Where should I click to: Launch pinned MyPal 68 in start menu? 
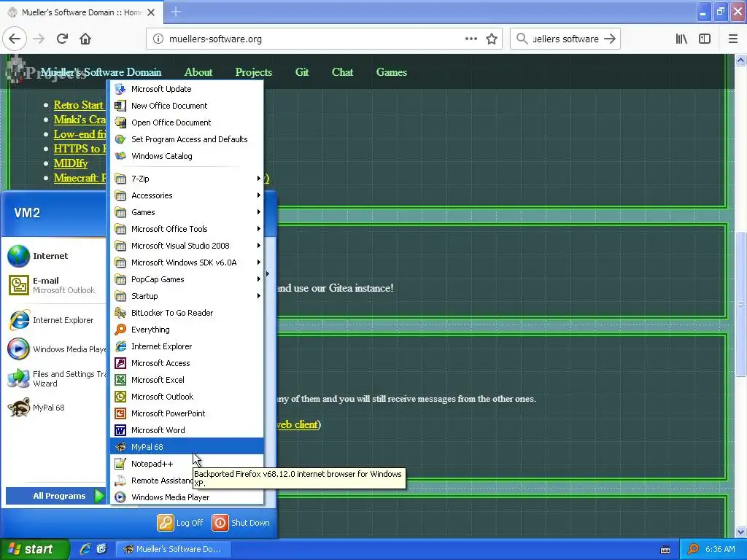55,408
